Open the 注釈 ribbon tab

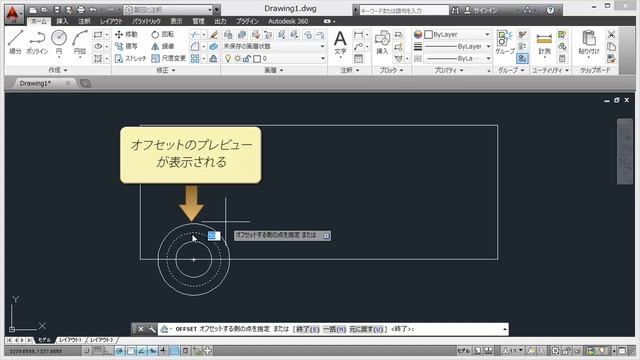click(x=84, y=21)
